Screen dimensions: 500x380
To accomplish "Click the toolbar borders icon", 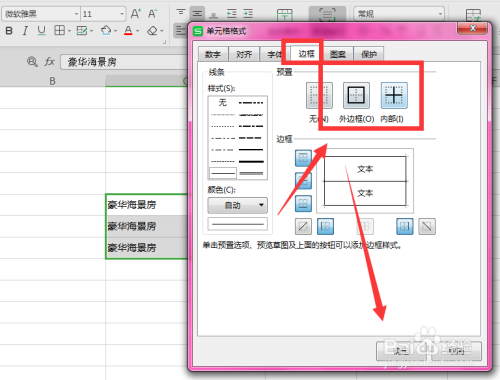I will click(x=59, y=30).
